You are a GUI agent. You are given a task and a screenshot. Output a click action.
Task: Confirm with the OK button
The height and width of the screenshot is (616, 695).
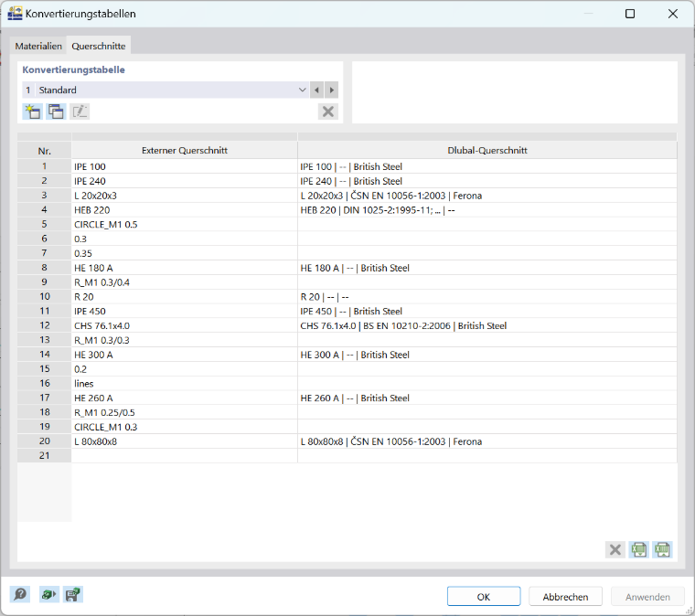tap(484, 597)
